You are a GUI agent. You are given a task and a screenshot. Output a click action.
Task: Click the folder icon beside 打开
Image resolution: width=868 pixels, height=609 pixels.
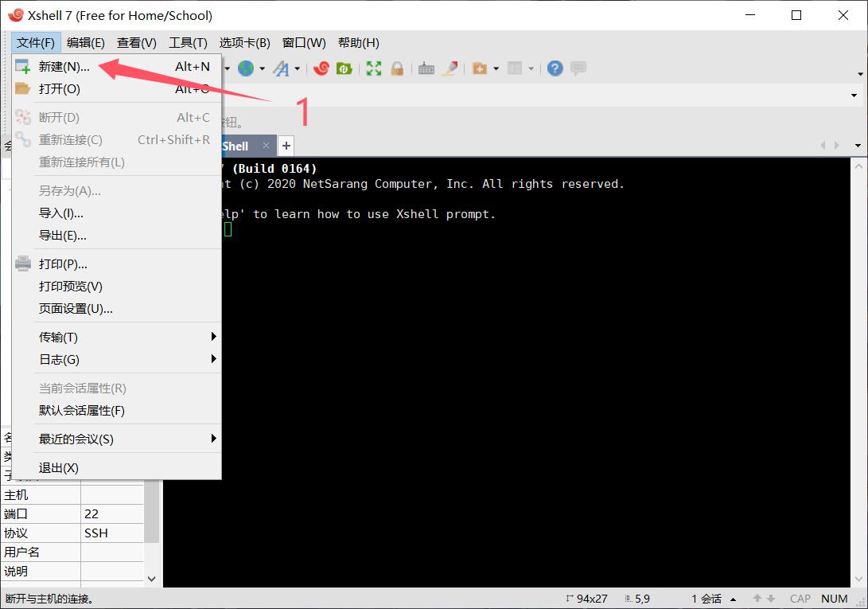[x=23, y=88]
